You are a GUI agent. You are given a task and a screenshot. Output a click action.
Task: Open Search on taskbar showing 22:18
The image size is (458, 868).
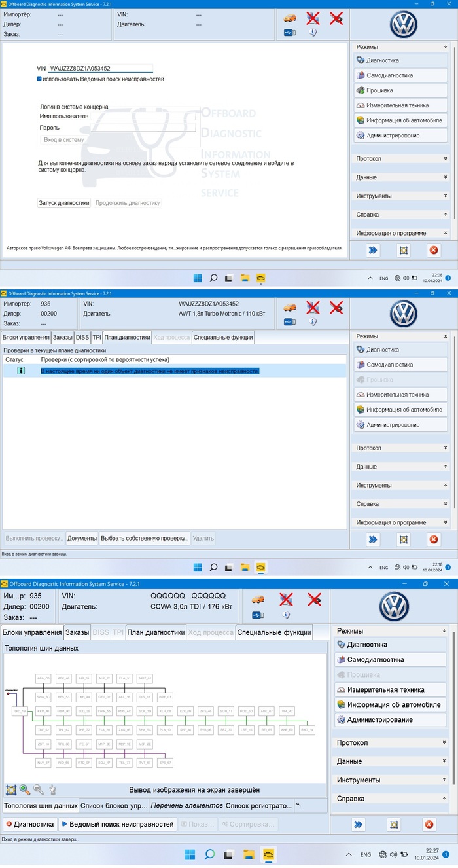coord(213,567)
